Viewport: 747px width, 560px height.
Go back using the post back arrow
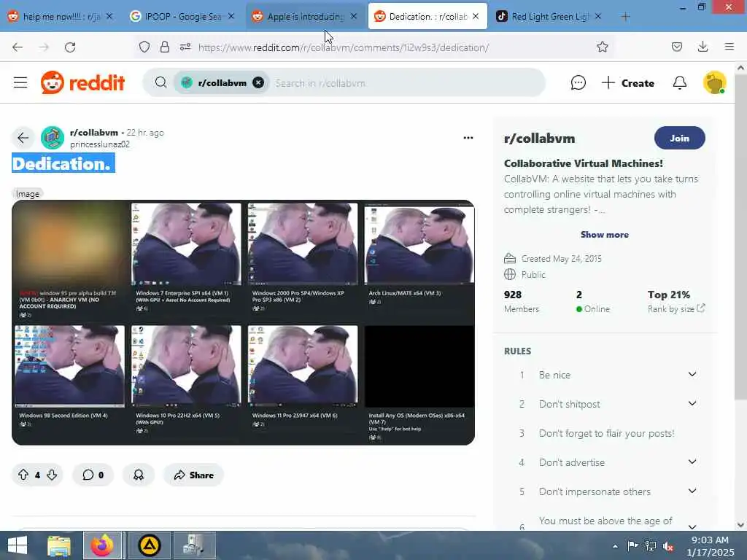coord(23,138)
